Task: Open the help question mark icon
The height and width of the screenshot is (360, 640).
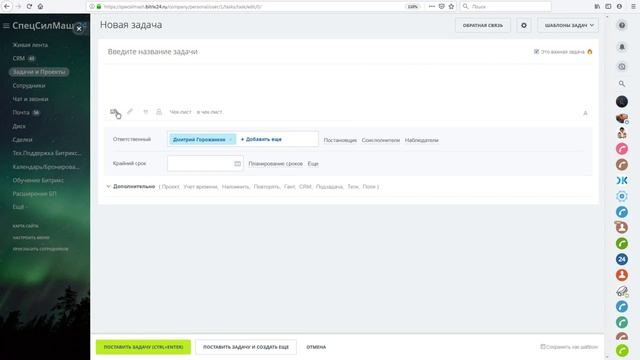Action: 622,25
